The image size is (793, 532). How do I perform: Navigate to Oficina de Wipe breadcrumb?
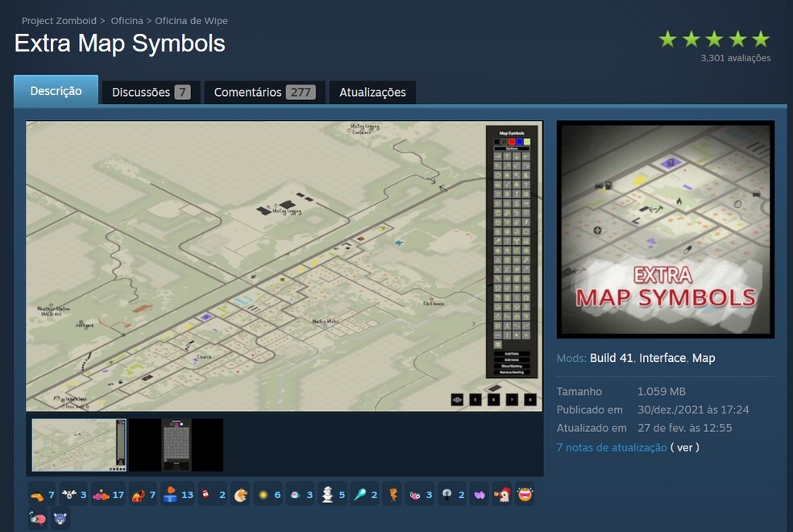(191, 21)
